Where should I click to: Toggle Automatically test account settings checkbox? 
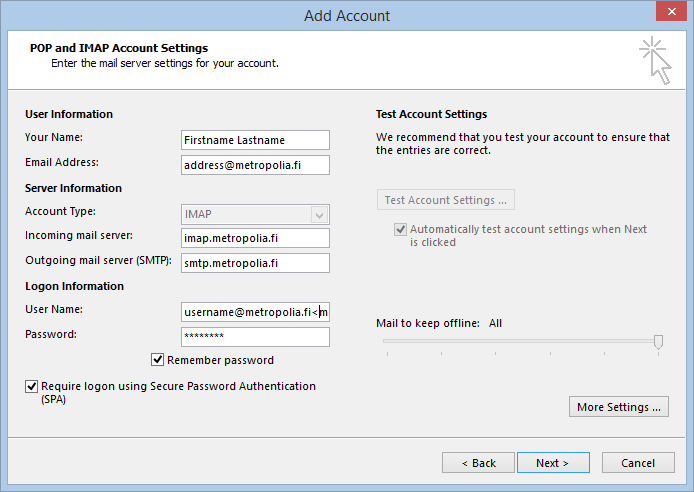(x=400, y=229)
